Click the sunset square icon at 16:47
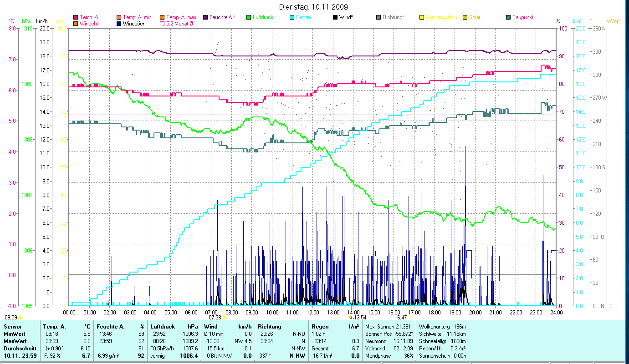 pyautogui.click(x=410, y=318)
